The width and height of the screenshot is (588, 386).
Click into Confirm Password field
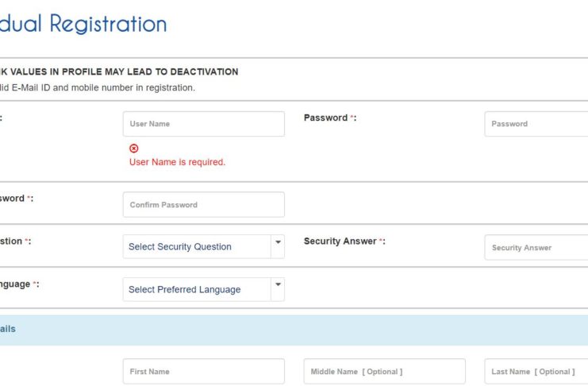pyautogui.click(x=203, y=205)
